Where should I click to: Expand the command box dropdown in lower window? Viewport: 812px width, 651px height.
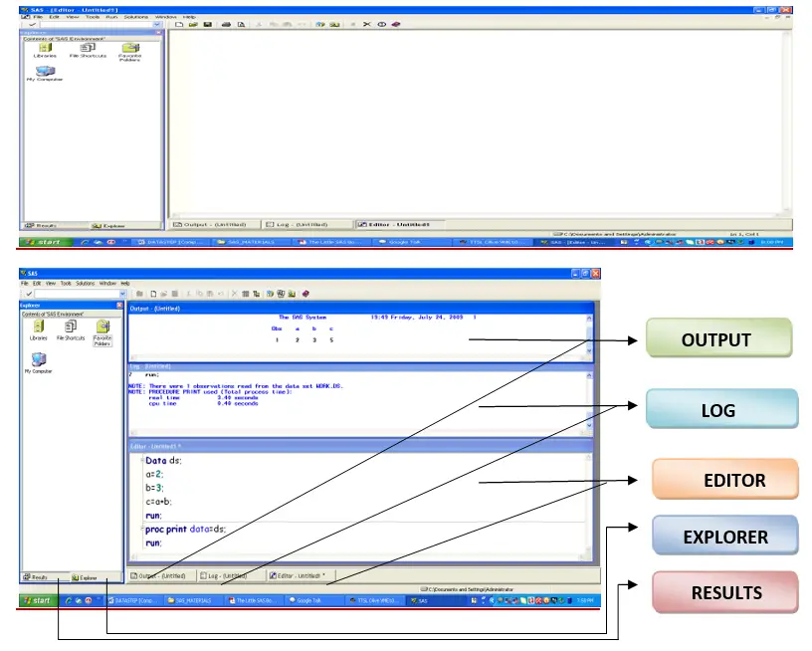[122, 294]
